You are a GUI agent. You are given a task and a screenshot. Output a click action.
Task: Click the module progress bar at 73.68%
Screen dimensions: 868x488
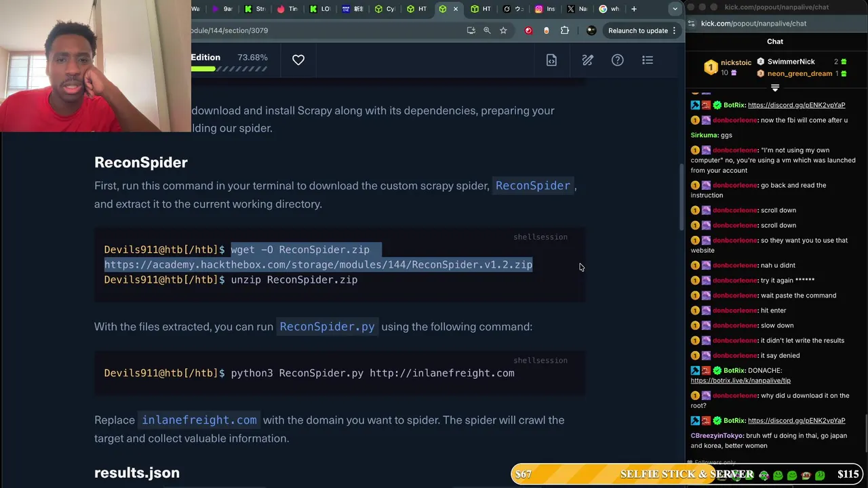(229, 68)
